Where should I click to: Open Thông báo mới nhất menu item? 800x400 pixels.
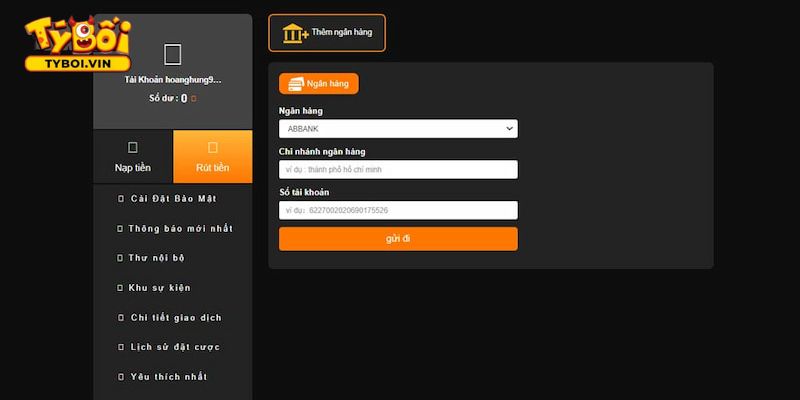coord(180,228)
